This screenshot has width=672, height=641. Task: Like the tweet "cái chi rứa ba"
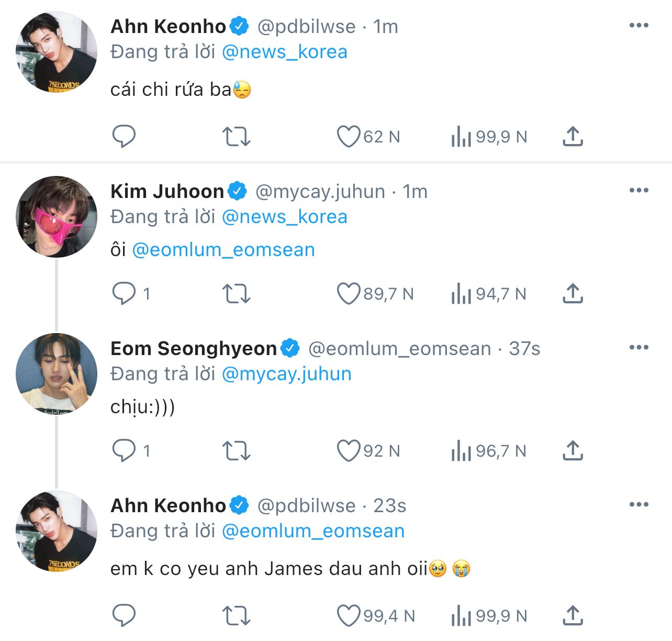tap(349, 137)
